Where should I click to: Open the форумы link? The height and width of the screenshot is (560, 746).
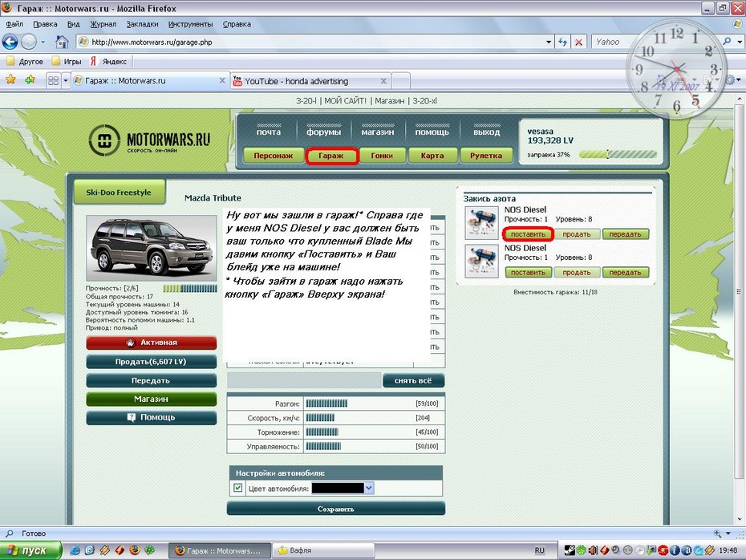pos(323,132)
